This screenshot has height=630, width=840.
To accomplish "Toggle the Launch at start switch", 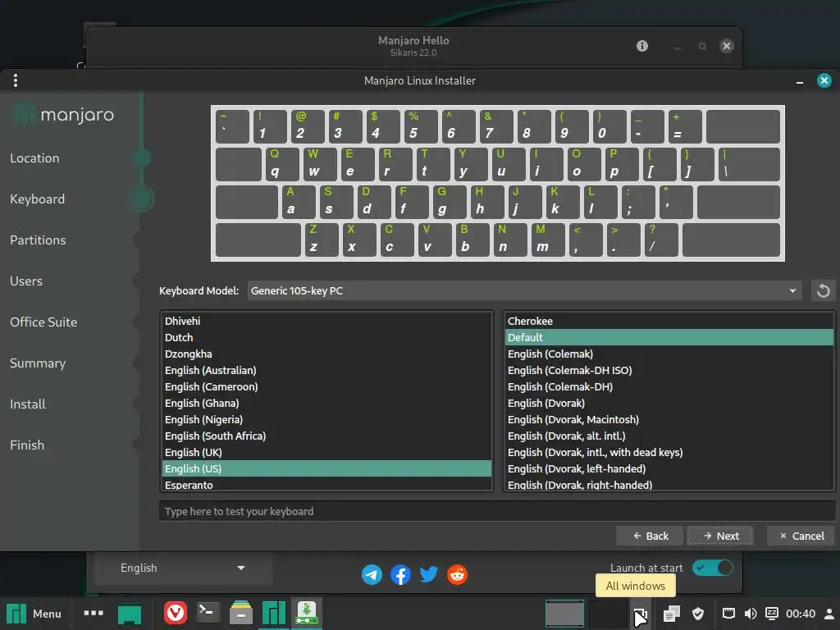I will [x=713, y=568].
